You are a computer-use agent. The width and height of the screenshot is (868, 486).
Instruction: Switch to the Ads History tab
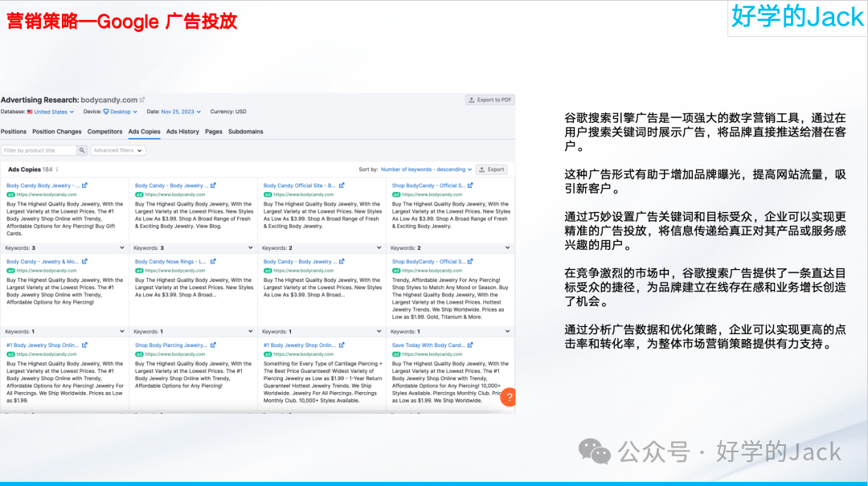point(182,131)
